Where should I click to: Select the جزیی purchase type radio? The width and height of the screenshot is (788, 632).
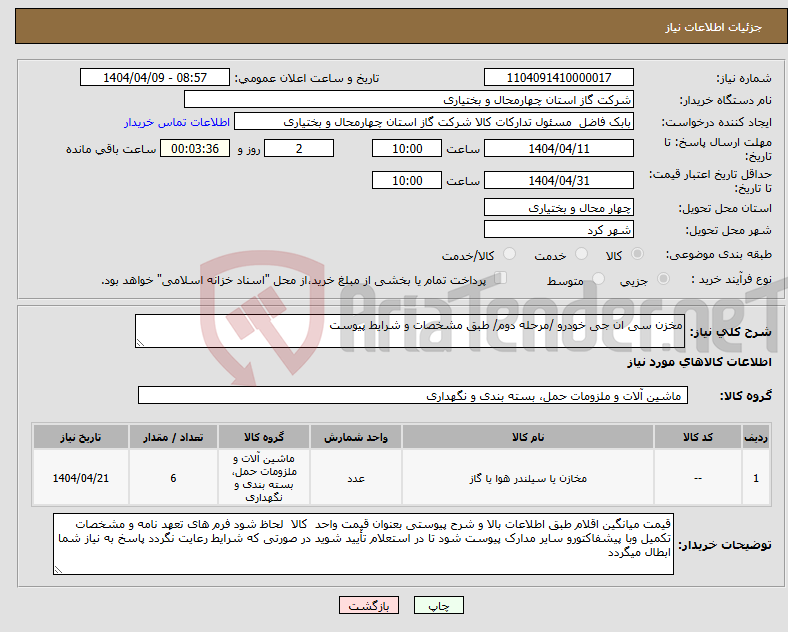663,278
